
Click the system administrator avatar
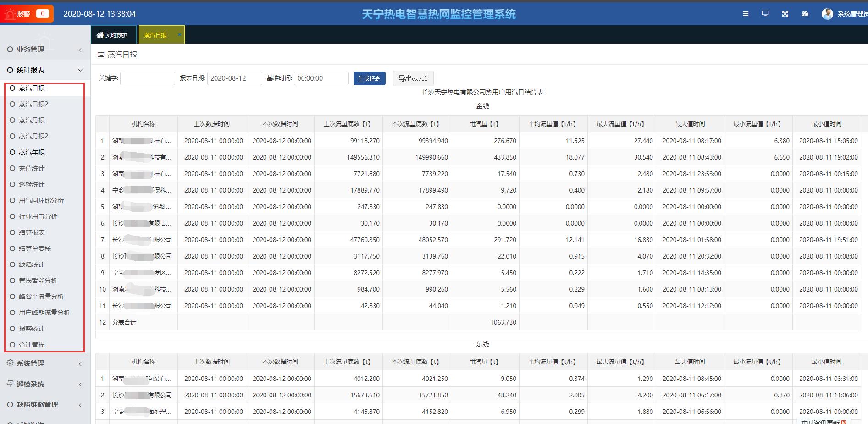[827, 14]
